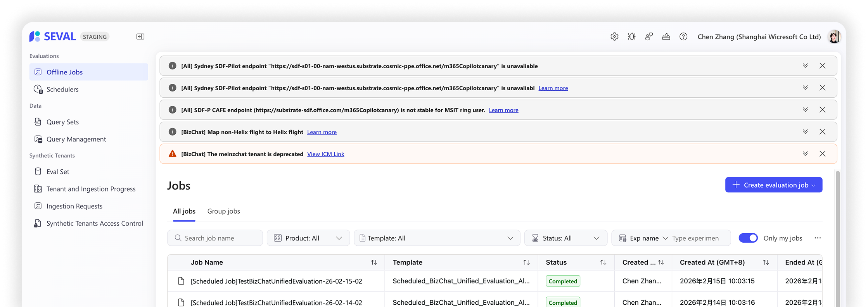This screenshot has width=868, height=307.
Task: Sort by Created At column
Action: click(x=766, y=262)
